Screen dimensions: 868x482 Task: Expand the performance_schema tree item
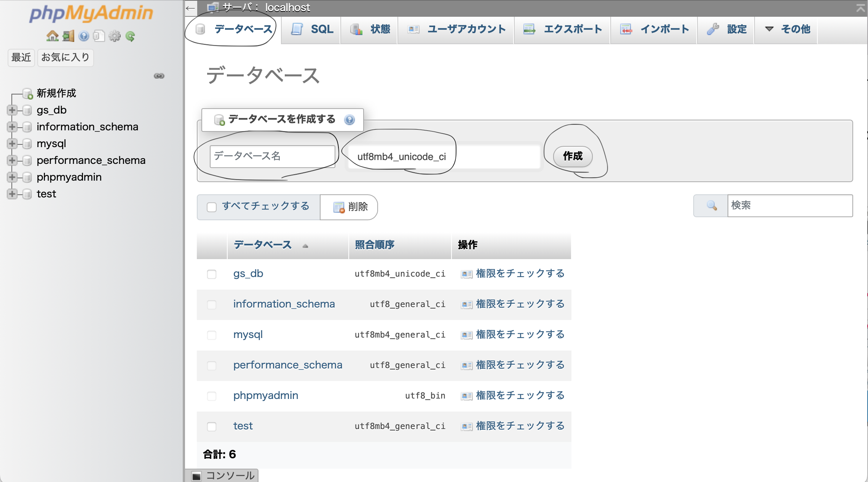12,160
